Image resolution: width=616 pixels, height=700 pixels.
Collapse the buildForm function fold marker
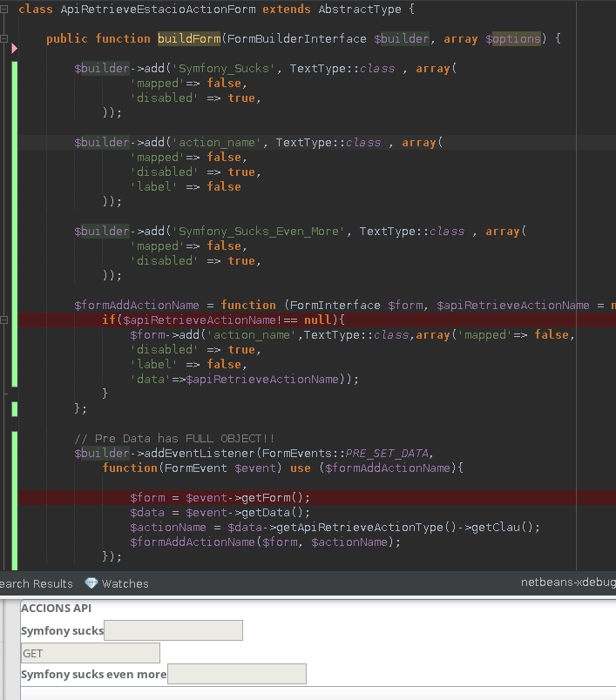click(x=4, y=39)
